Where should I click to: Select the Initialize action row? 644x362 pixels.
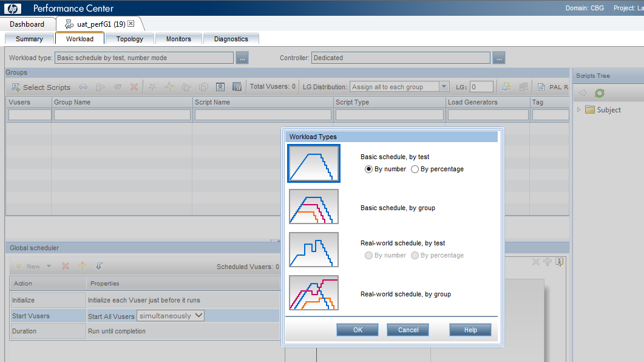pos(145,301)
